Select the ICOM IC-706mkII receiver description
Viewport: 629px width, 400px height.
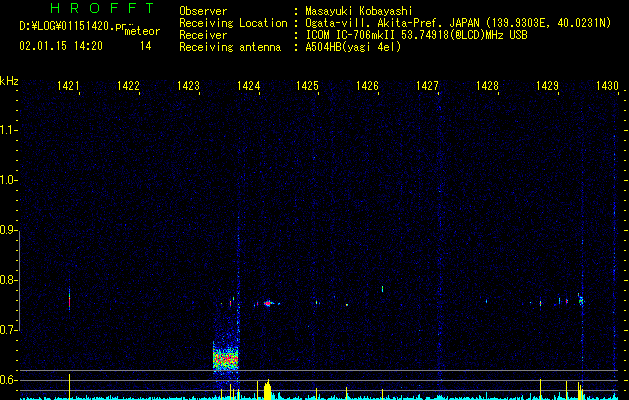[x=416, y=35]
